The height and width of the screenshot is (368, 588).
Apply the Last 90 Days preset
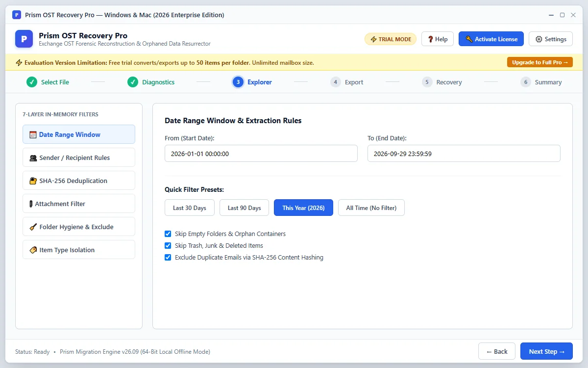click(x=244, y=208)
